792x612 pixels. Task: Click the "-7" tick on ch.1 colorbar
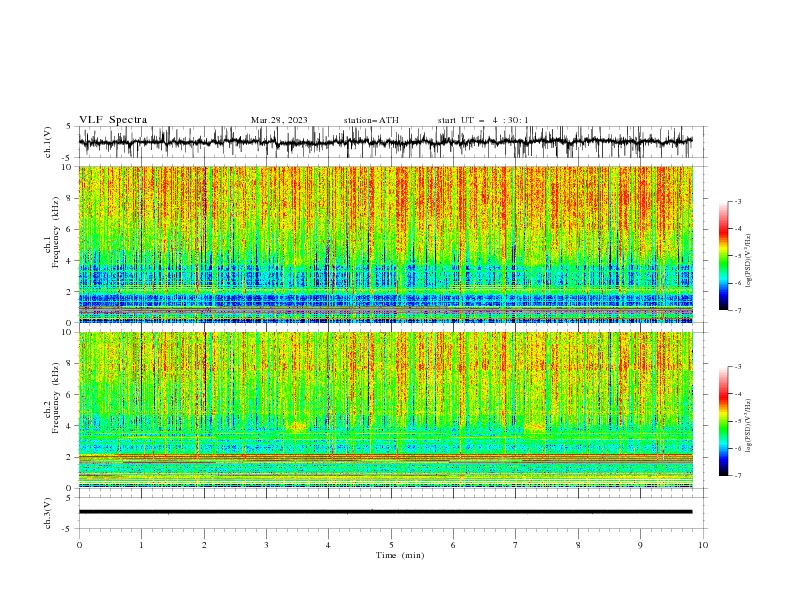(738, 310)
